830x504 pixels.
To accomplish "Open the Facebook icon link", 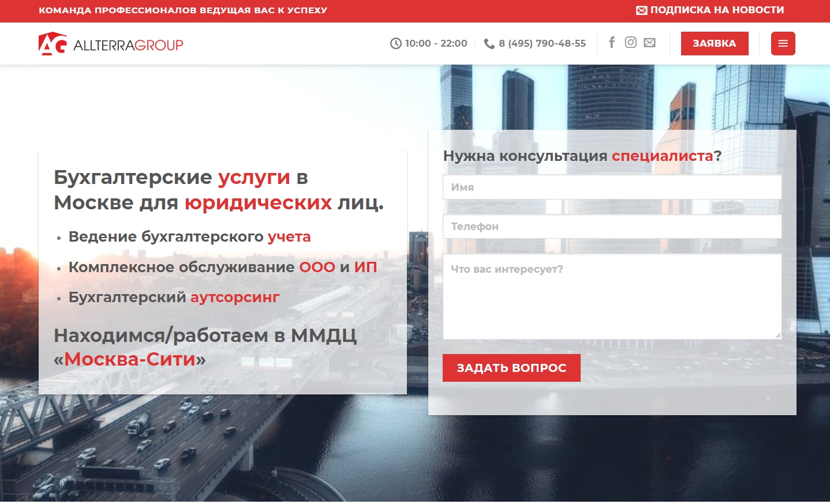I will click(612, 42).
